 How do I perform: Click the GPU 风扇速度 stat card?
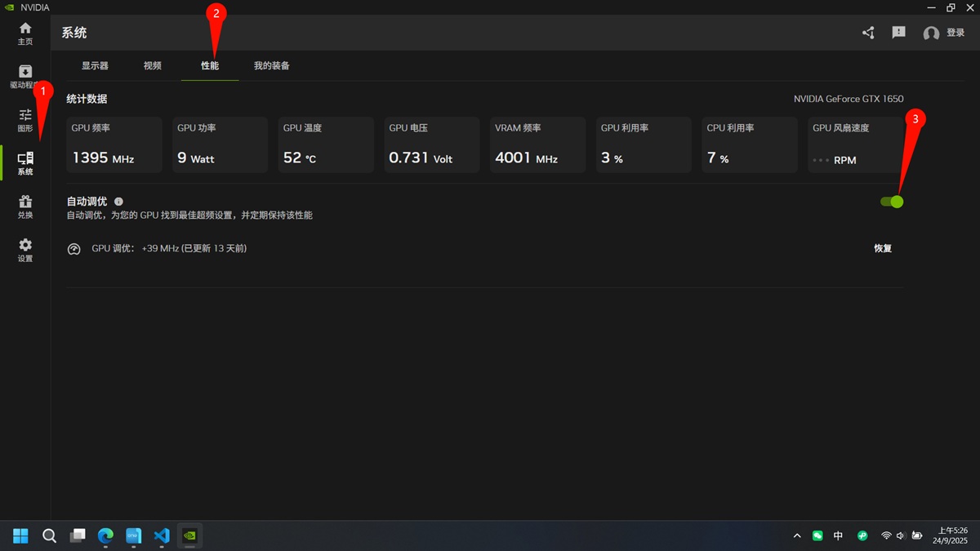pyautogui.click(x=855, y=144)
